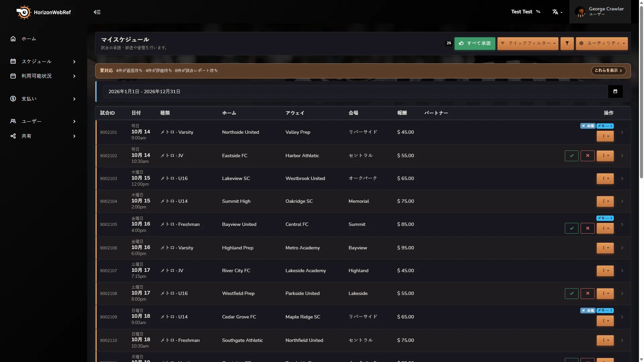Click the dollar coin icon beside 支払い
644x362 pixels.
pos(13,99)
